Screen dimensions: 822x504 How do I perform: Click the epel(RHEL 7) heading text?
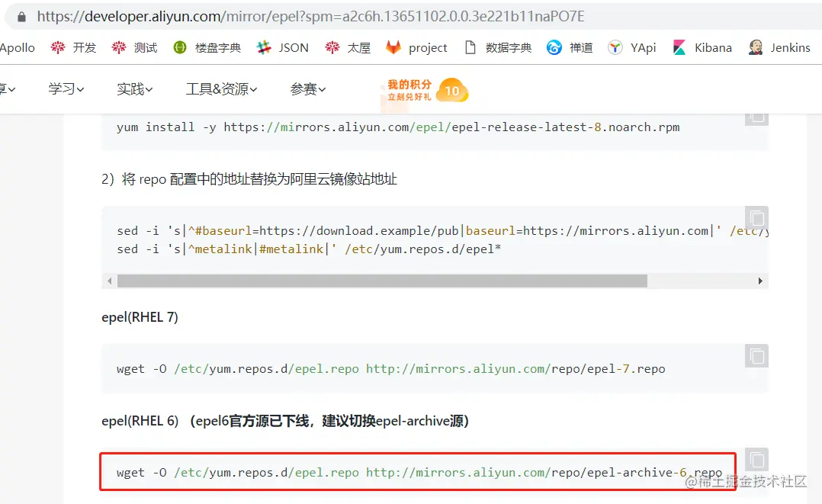click(140, 317)
